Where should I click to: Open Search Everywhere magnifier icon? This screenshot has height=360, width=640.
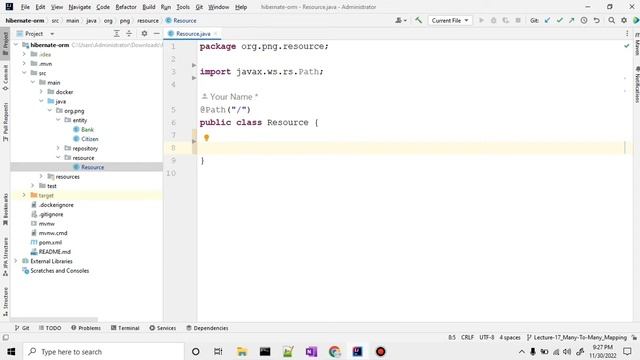point(611,20)
